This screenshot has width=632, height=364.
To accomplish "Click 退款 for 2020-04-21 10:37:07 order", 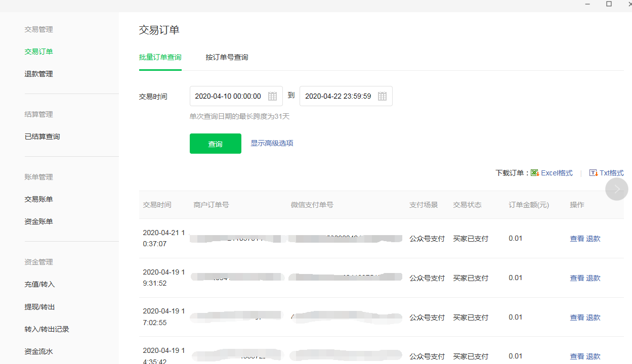I will tap(593, 239).
